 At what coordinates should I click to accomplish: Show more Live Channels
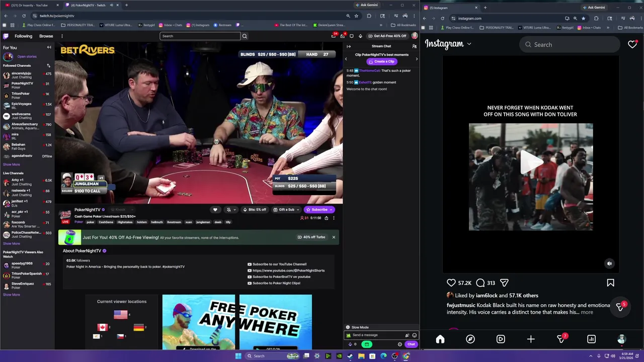(x=12, y=243)
